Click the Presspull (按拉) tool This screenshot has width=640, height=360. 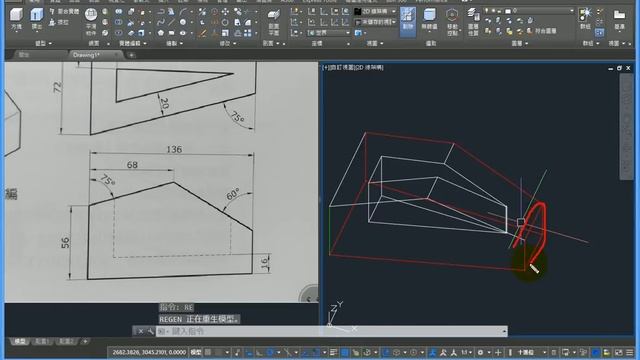(x=60, y=22)
